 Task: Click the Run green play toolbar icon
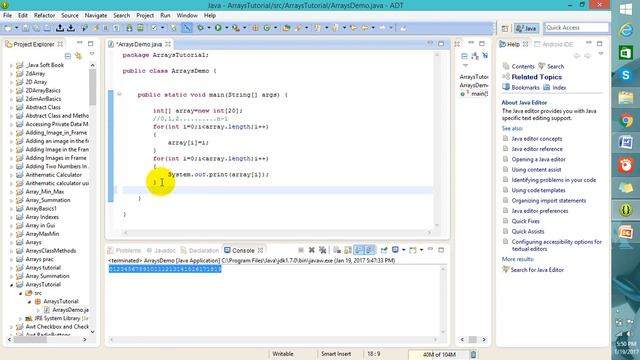point(218,28)
